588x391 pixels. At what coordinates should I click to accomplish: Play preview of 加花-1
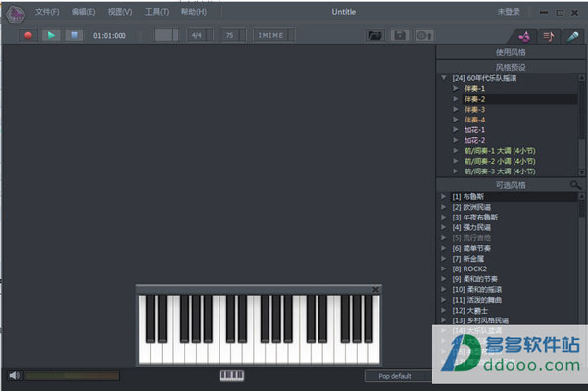pos(456,129)
